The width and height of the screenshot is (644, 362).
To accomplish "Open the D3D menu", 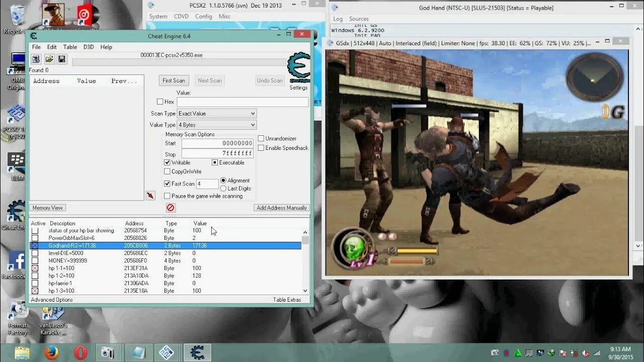I will (x=89, y=47).
